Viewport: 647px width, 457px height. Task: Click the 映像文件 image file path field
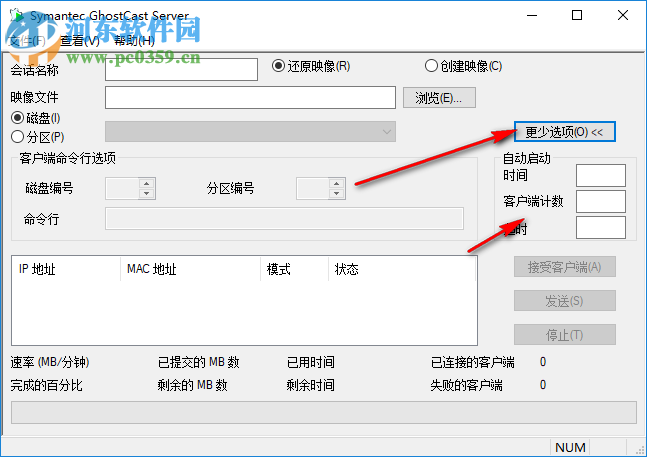250,97
